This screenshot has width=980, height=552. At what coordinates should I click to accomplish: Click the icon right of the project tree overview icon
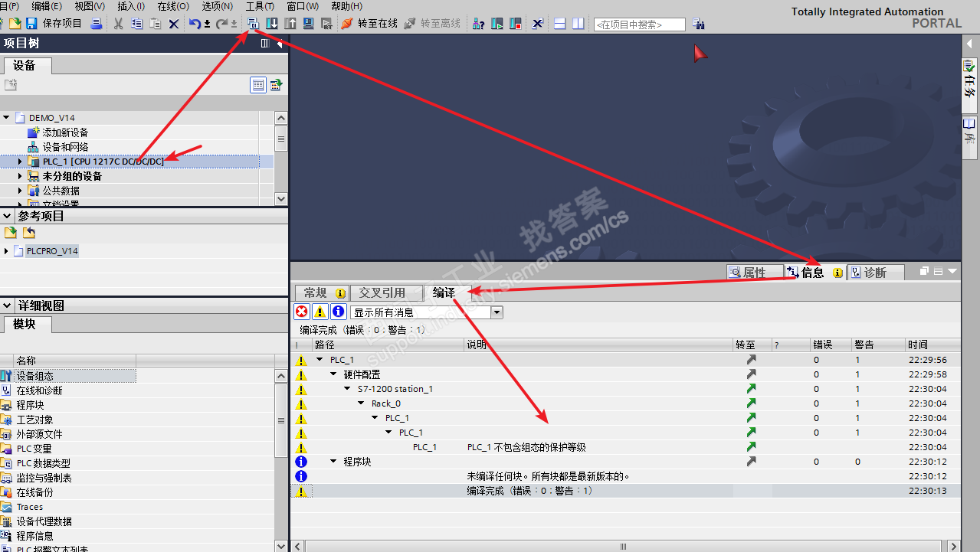tap(276, 85)
